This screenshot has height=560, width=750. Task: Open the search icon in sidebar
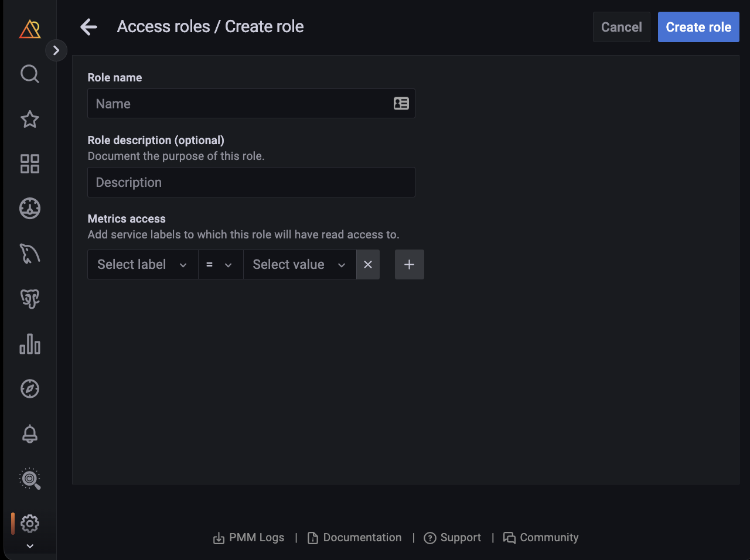[x=30, y=74]
